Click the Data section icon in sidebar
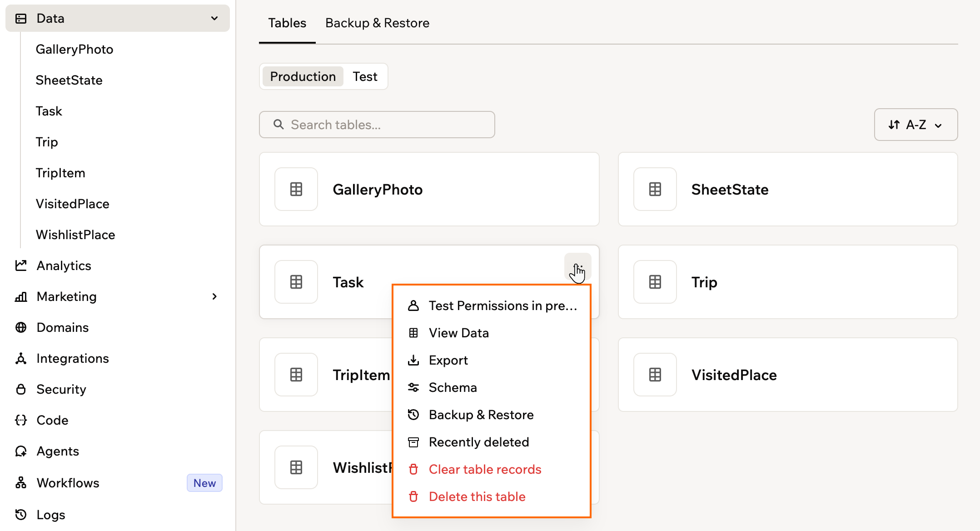This screenshot has height=531, width=980. click(x=21, y=18)
